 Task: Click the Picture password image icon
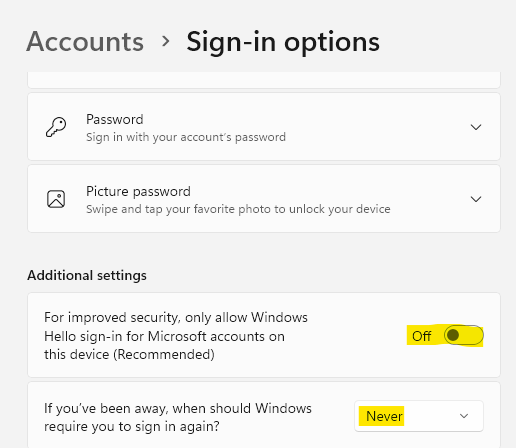coord(56,199)
